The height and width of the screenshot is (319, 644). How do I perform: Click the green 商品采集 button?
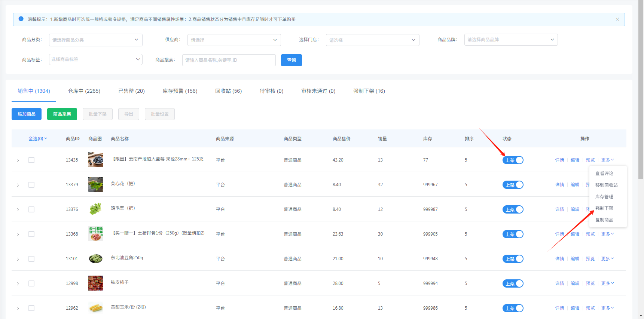62,114
